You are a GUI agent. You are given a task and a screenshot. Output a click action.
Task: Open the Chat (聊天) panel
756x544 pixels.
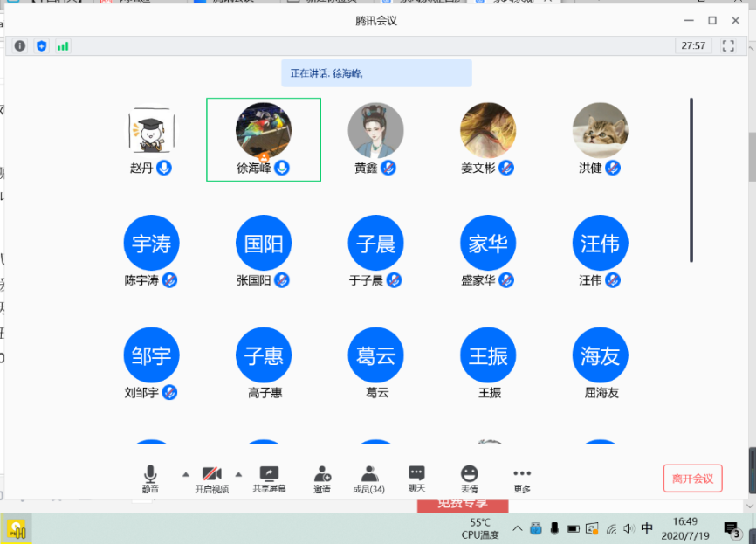(x=416, y=478)
